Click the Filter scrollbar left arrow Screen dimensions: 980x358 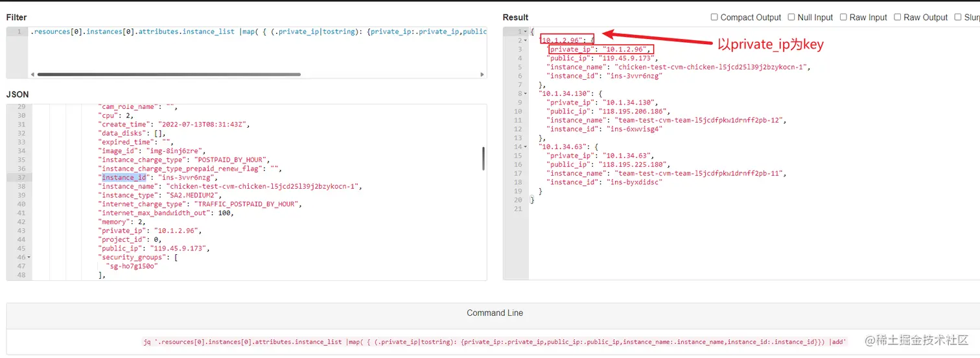(x=32, y=74)
